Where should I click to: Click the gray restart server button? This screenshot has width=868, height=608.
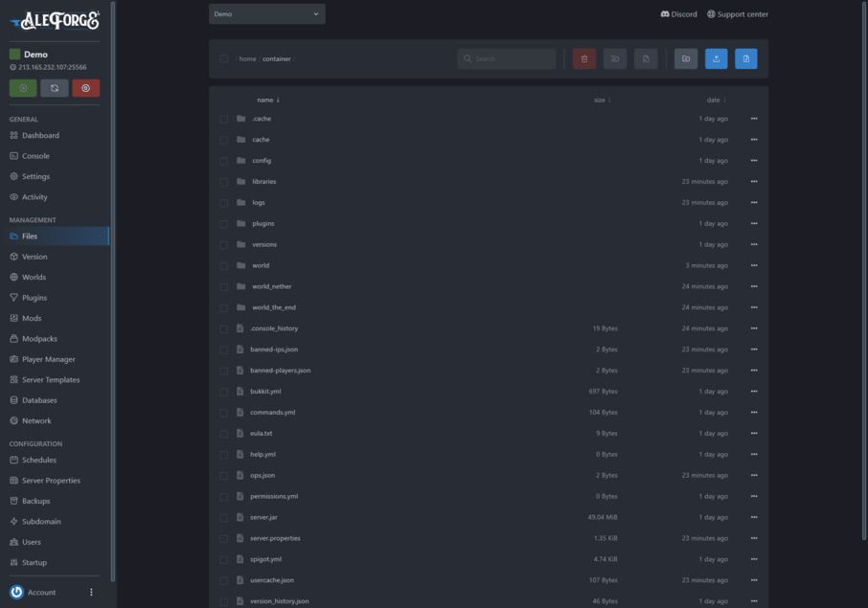(x=55, y=88)
